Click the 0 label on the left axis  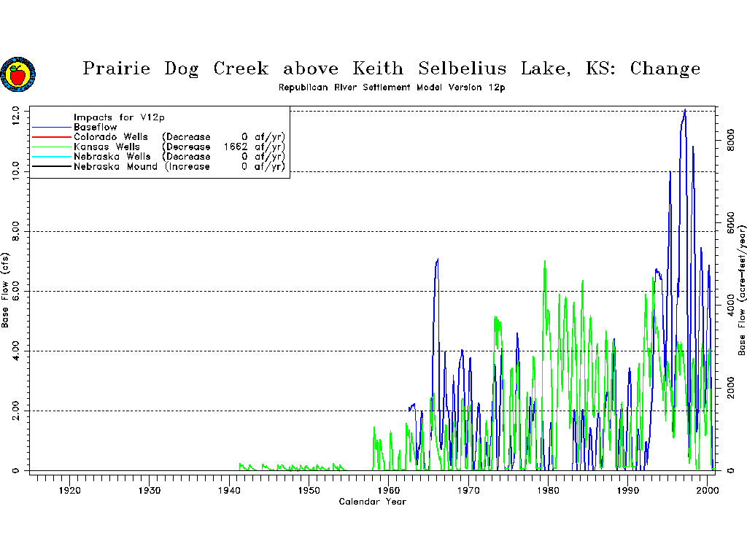(x=16, y=470)
